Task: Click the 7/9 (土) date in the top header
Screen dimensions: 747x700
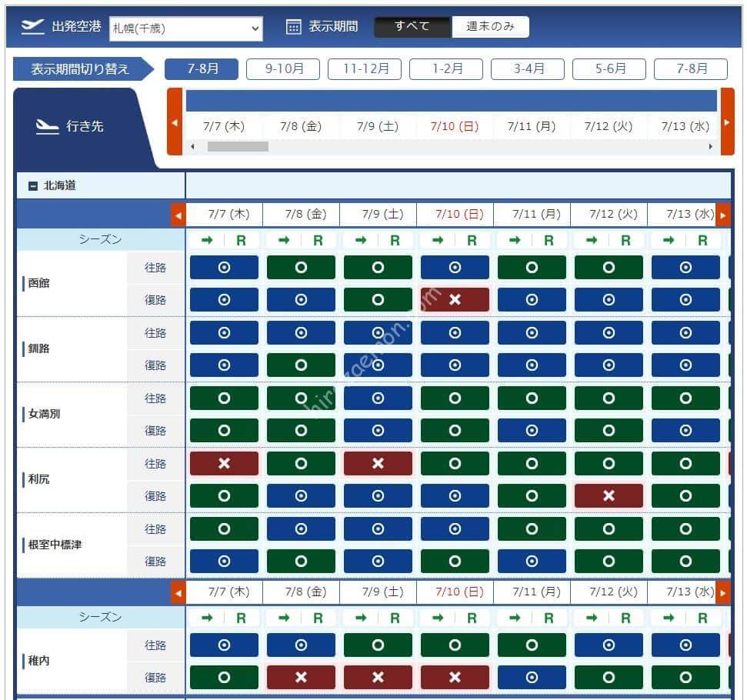Action: [378, 126]
